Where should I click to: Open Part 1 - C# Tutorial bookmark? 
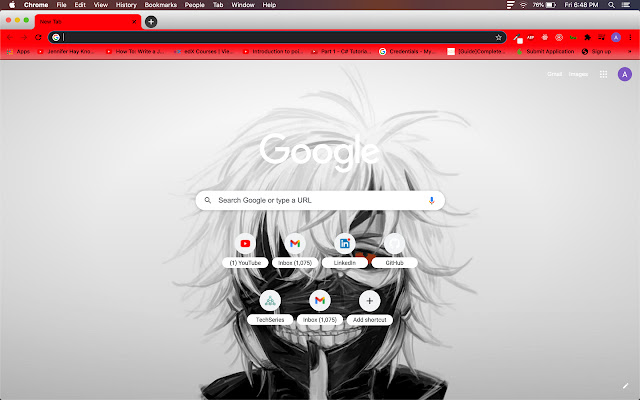pyautogui.click(x=341, y=51)
